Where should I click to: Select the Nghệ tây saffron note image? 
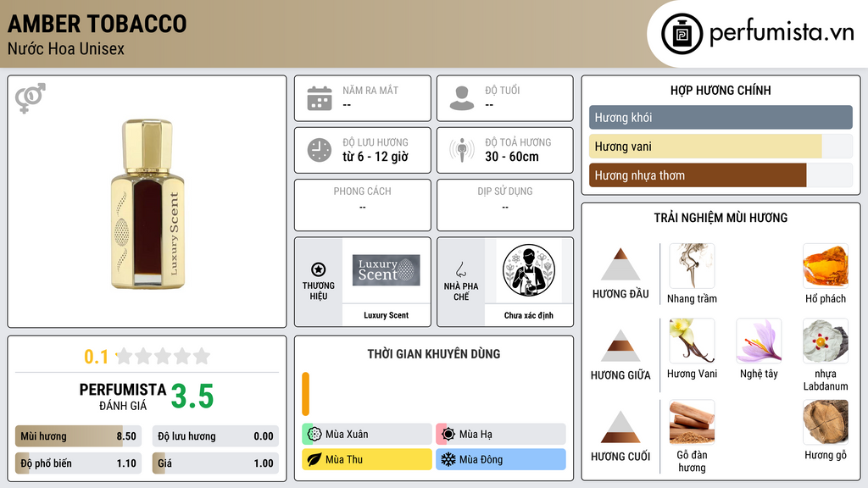(x=759, y=341)
